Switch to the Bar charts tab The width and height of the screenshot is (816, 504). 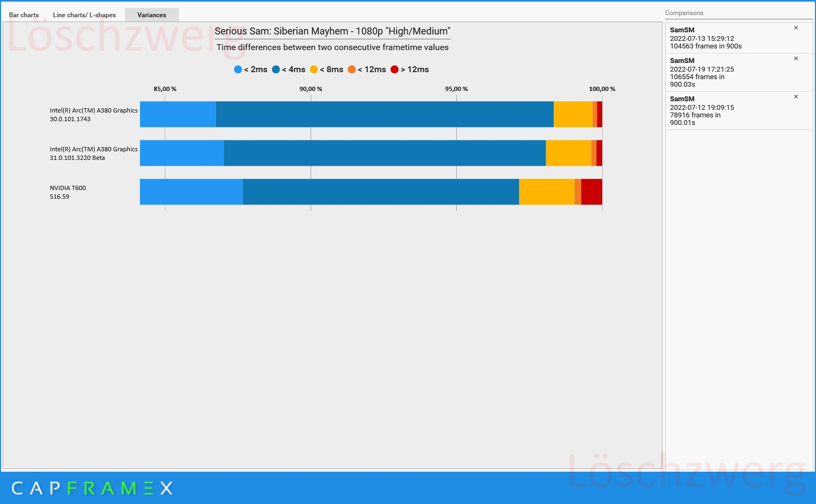pos(24,15)
